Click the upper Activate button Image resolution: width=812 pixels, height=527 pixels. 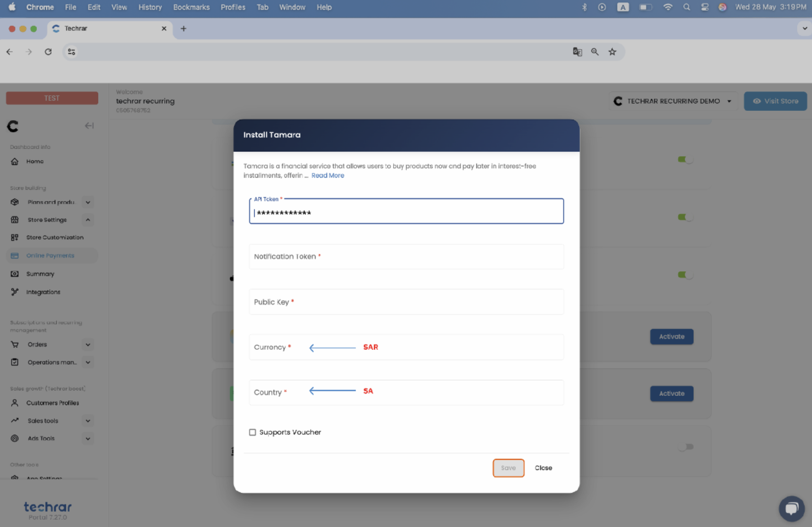(671, 337)
